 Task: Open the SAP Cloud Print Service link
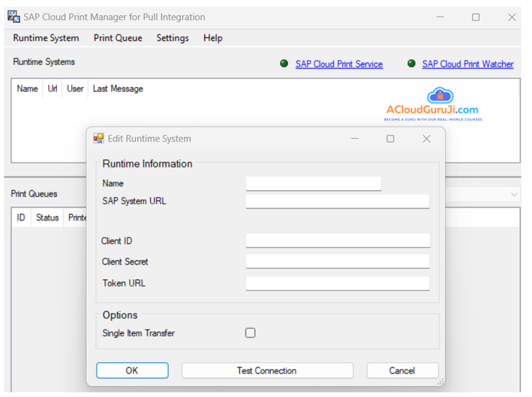click(339, 64)
